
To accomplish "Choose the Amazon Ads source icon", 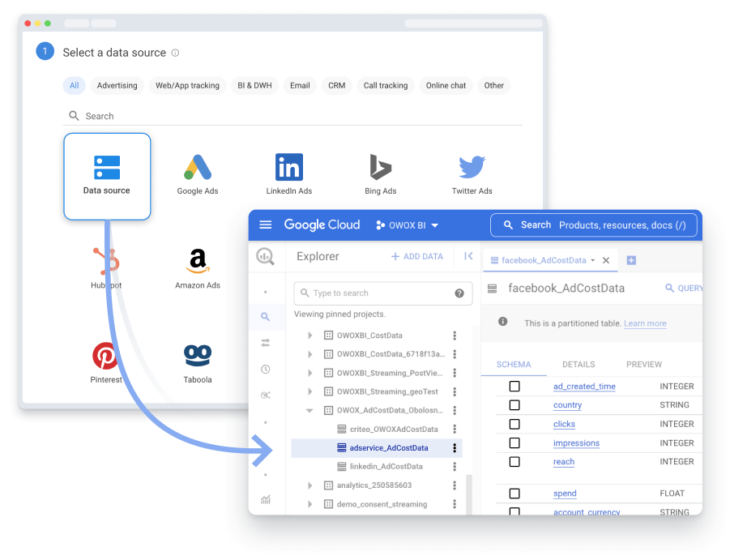I will click(x=198, y=261).
